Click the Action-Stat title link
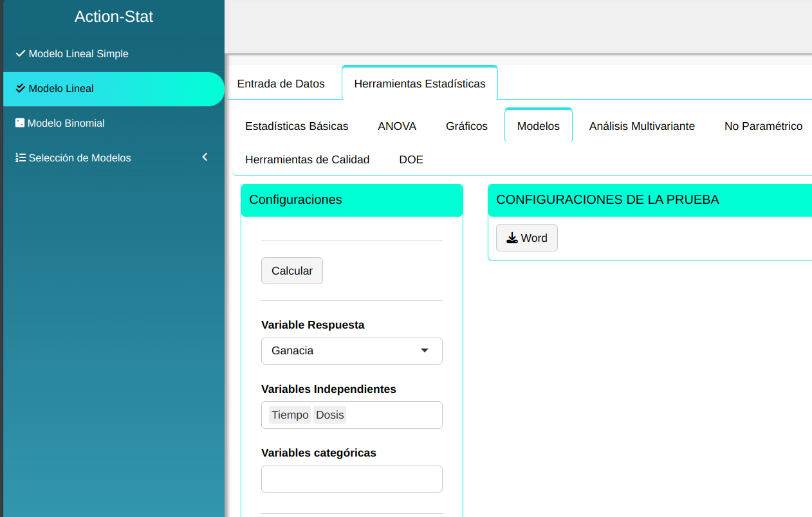Viewport: 812px width, 517px height. [114, 17]
